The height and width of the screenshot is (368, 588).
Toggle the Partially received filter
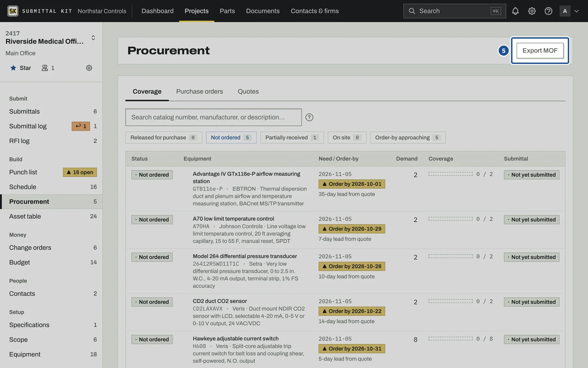[x=292, y=138]
